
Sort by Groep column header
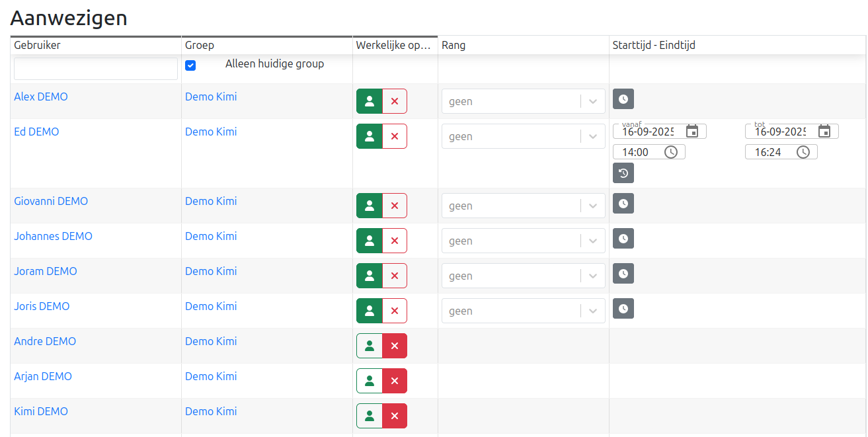pyautogui.click(x=200, y=46)
